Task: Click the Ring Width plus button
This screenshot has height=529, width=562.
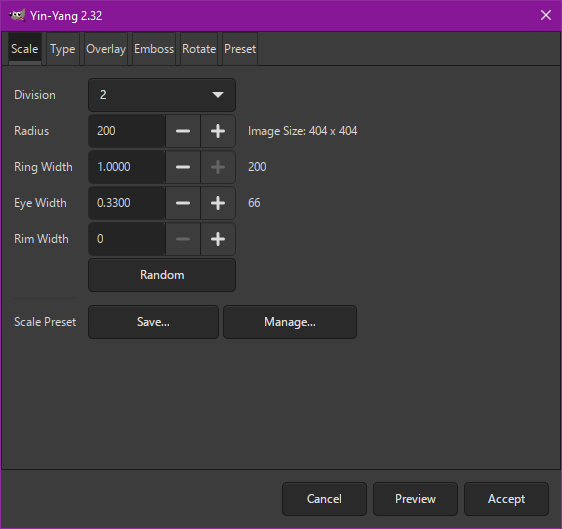Action: [218, 167]
